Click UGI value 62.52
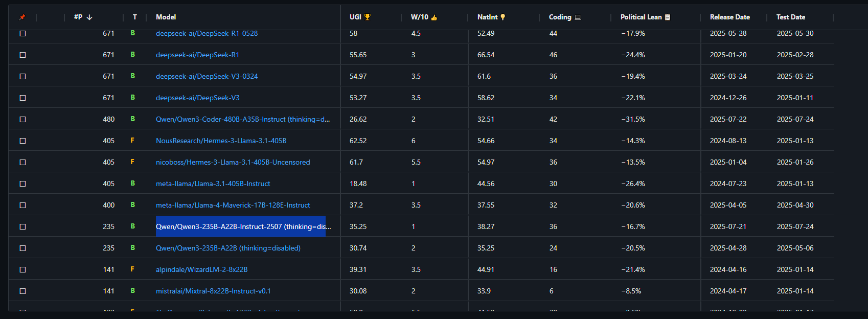 pos(358,141)
